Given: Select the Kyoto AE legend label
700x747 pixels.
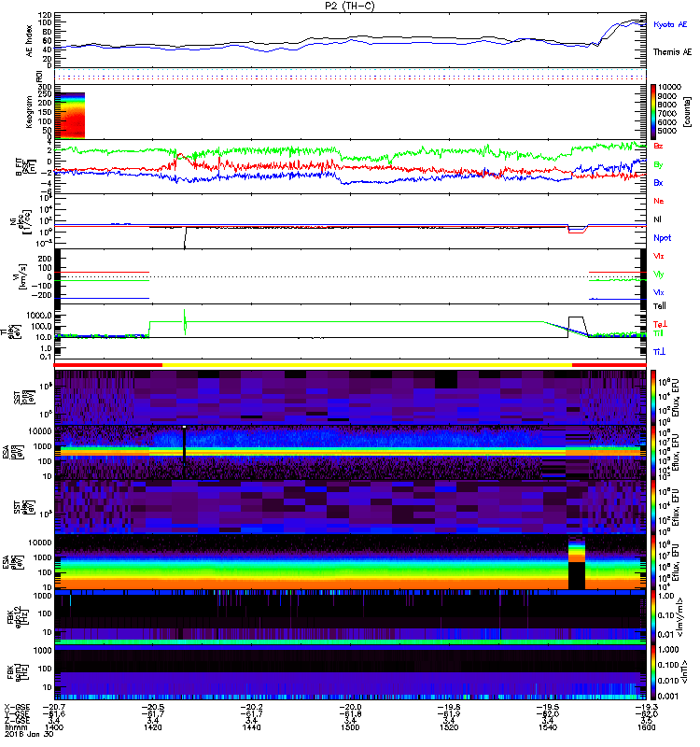Looking at the screenshot, I should coord(670,25).
